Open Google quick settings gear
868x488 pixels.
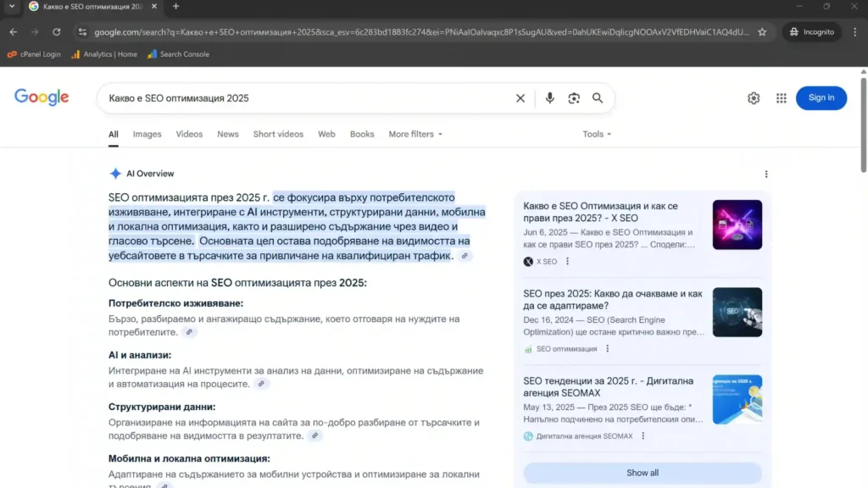(754, 98)
